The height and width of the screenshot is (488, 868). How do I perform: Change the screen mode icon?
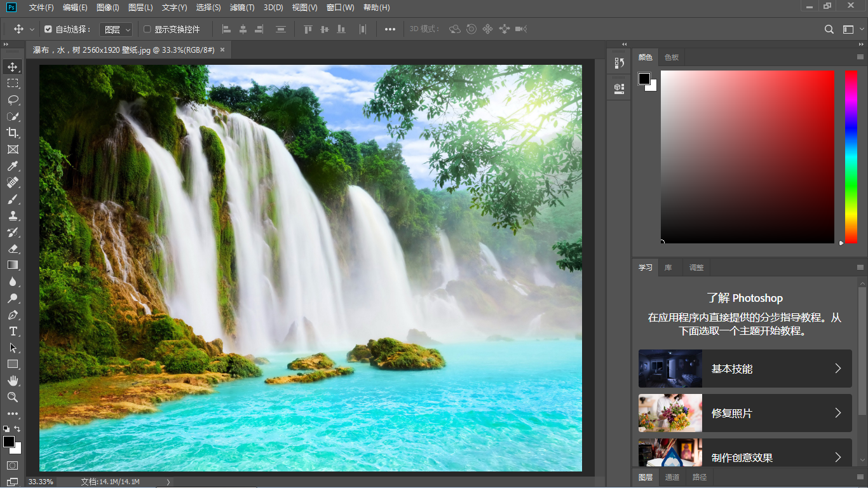(13, 482)
